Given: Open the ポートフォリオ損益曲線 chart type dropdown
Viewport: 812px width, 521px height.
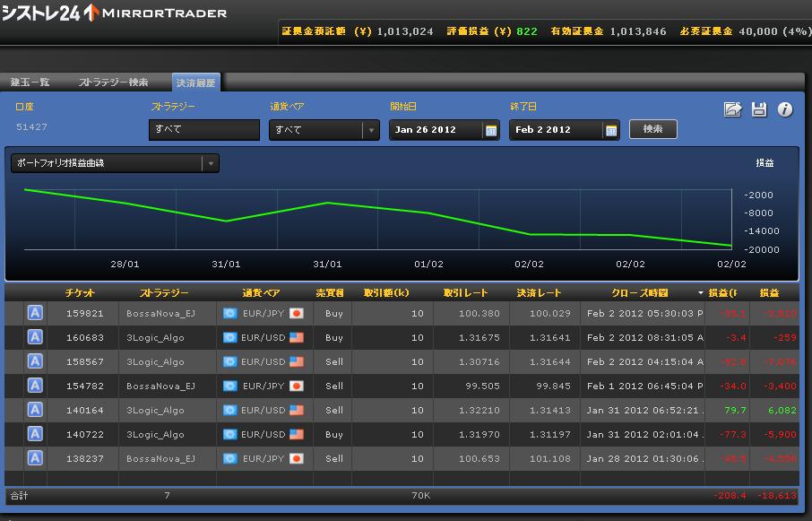Looking at the screenshot, I should (x=210, y=163).
